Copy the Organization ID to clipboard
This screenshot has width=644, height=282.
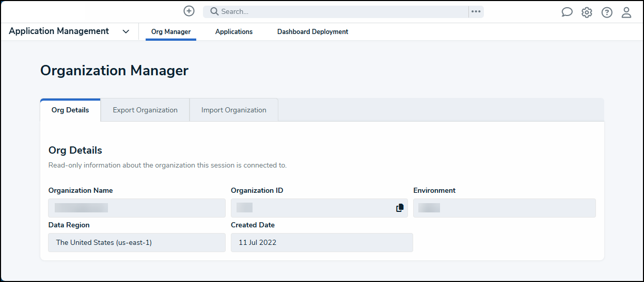click(x=400, y=208)
